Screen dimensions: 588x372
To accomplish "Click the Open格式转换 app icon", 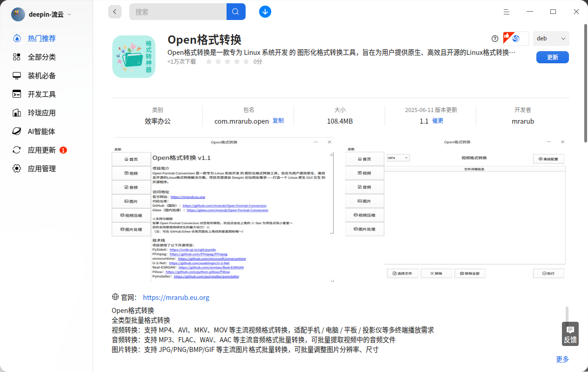I will pos(134,56).
